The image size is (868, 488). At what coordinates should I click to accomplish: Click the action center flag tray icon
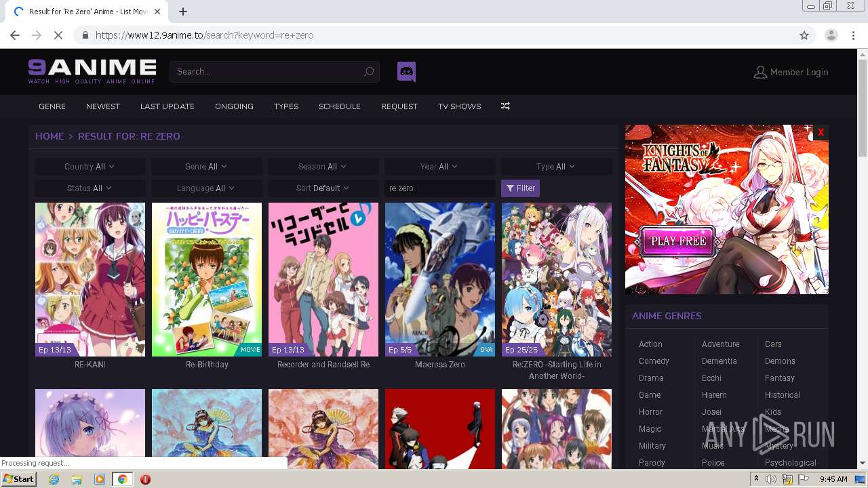(804, 479)
